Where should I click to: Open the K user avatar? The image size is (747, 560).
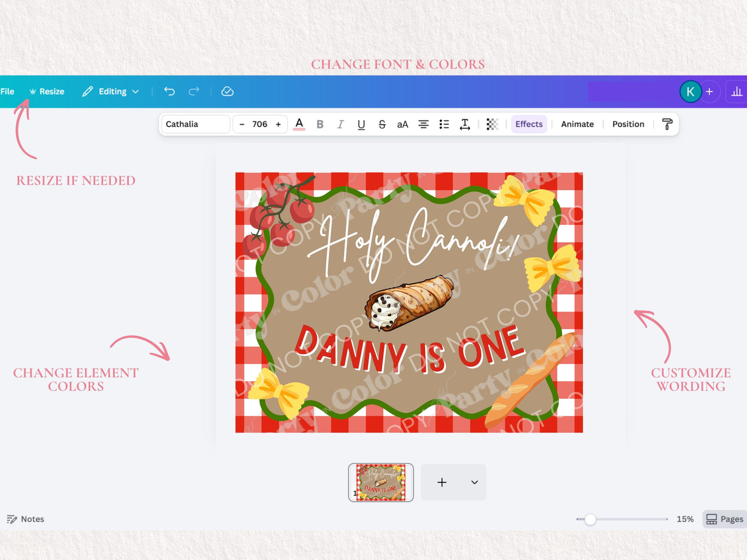coord(690,92)
